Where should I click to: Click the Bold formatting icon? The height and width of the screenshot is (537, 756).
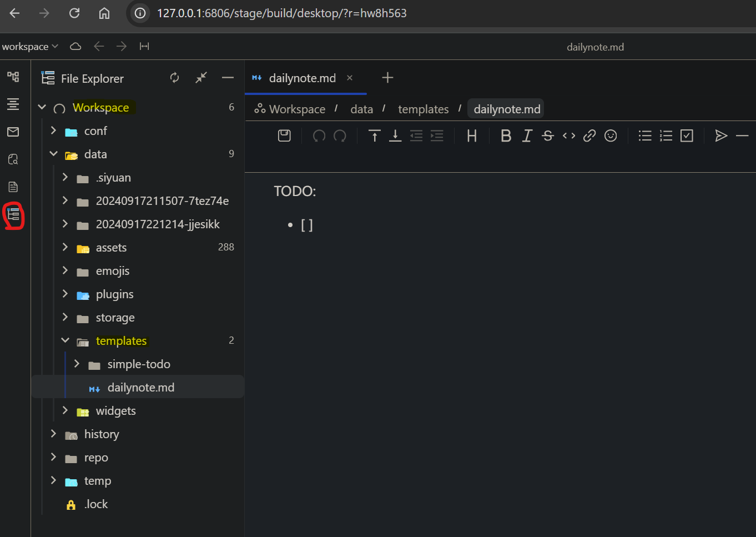pos(506,136)
